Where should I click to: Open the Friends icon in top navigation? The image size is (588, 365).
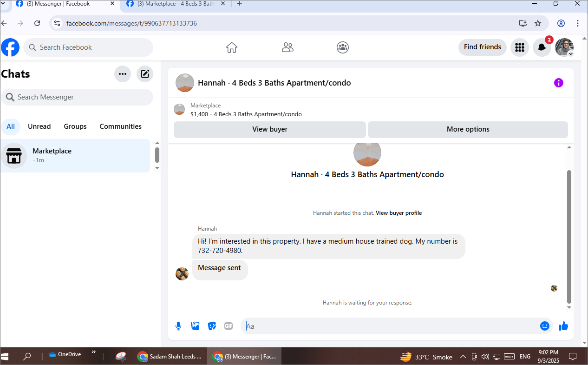287,47
